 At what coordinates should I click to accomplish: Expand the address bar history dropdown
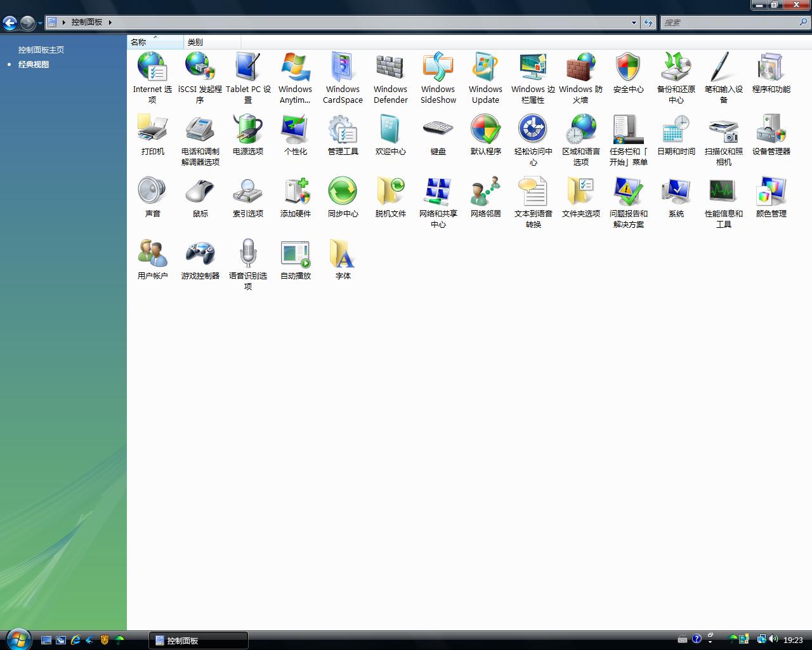pos(634,23)
